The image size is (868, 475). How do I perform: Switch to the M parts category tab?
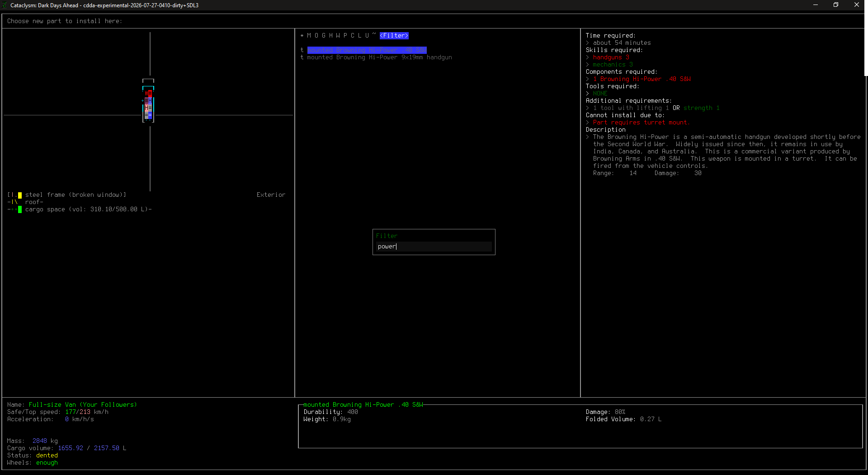[309, 36]
